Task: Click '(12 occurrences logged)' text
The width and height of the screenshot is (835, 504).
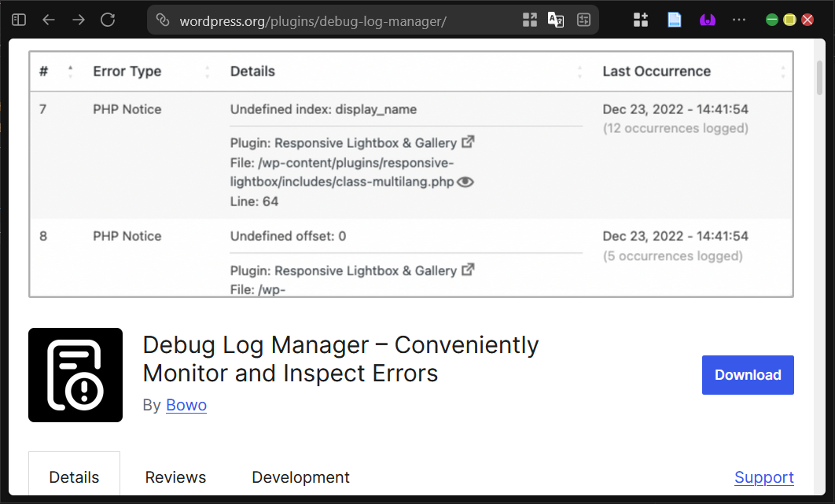Action: point(675,128)
